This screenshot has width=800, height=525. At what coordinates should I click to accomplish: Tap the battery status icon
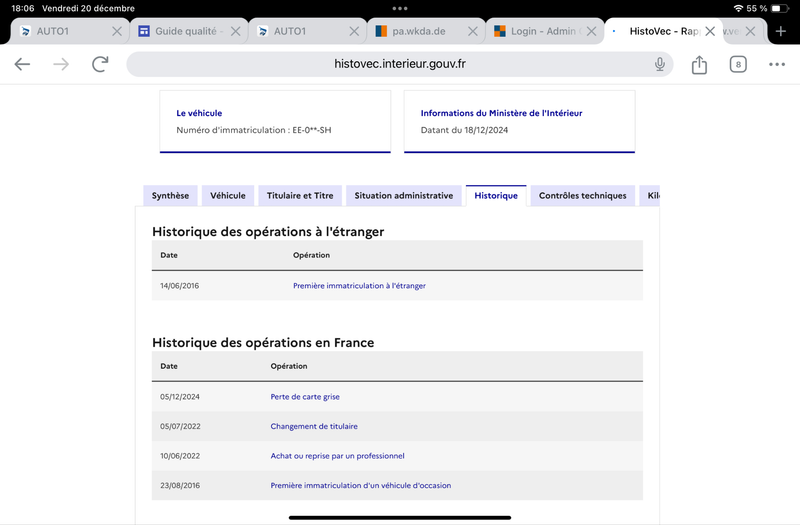pos(780,8)
